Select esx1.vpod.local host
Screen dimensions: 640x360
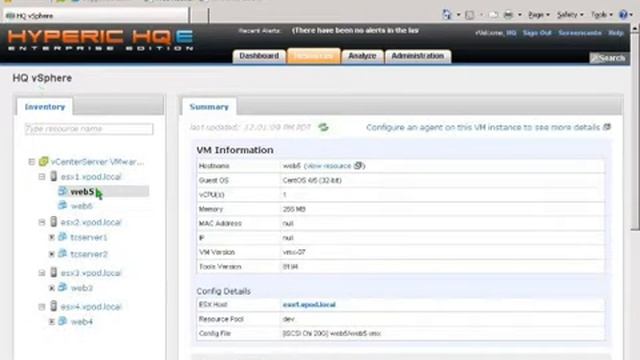point(91,177)
